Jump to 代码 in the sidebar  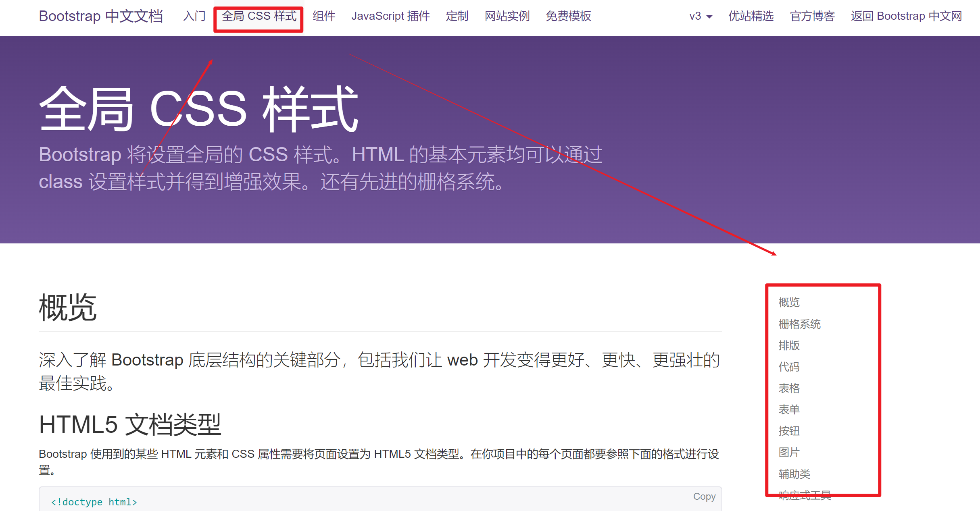click(x=789, y=367)
